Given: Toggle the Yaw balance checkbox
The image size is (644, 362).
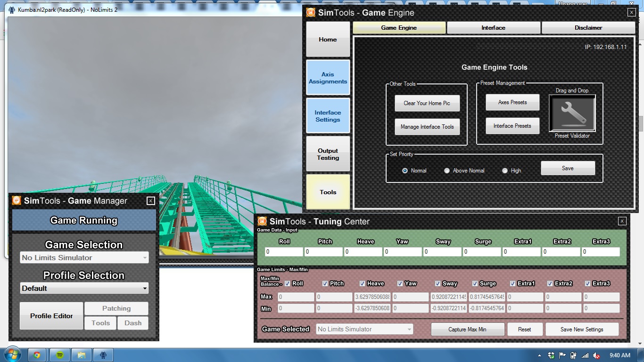Looking at the screenshot, I should point(400,283).
